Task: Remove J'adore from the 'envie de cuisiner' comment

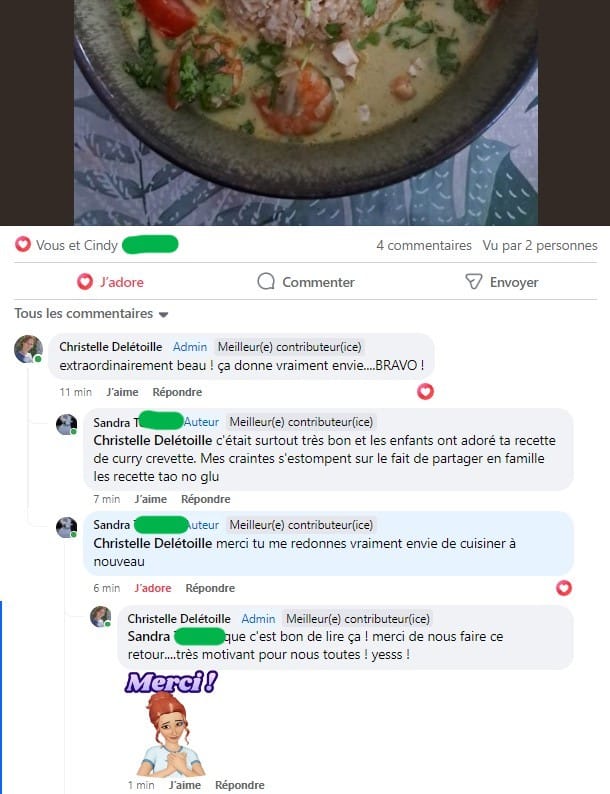Action: (153, 588)
